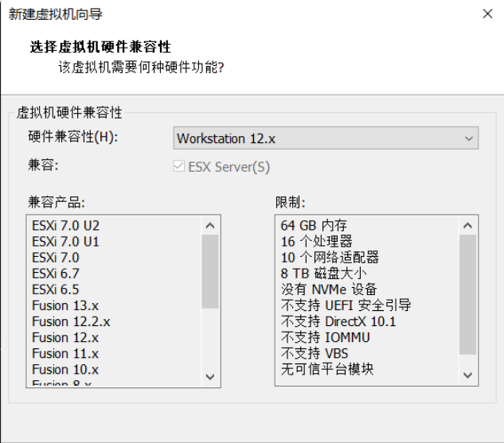Toggle the ESX Server(S) checkbox

[179, 166]
